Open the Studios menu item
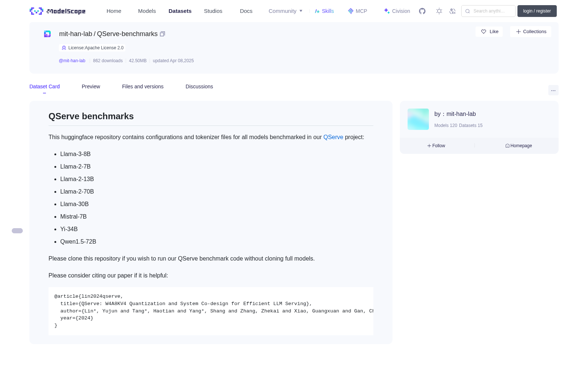 (213, 11)
